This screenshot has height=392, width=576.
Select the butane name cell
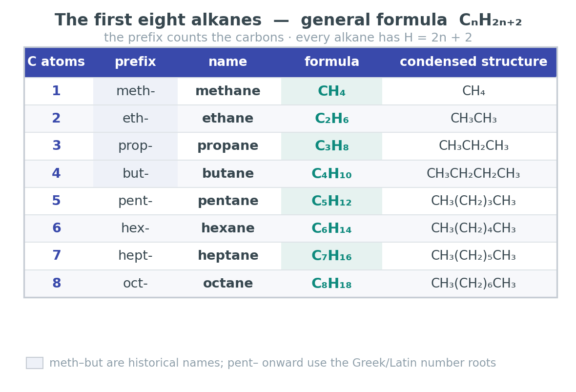tap(228, 173)
